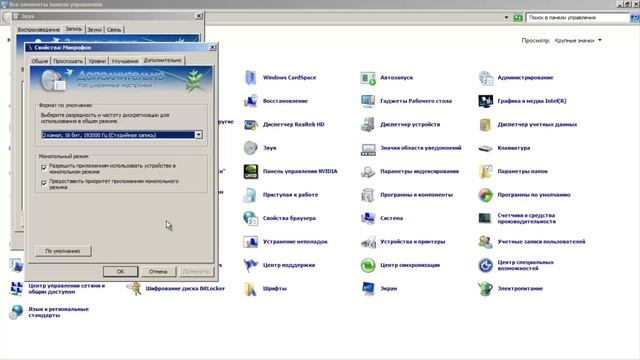Open the Экран icon
Screen dimensions: 640x360
pyautogui.click(x=368, y=289)
